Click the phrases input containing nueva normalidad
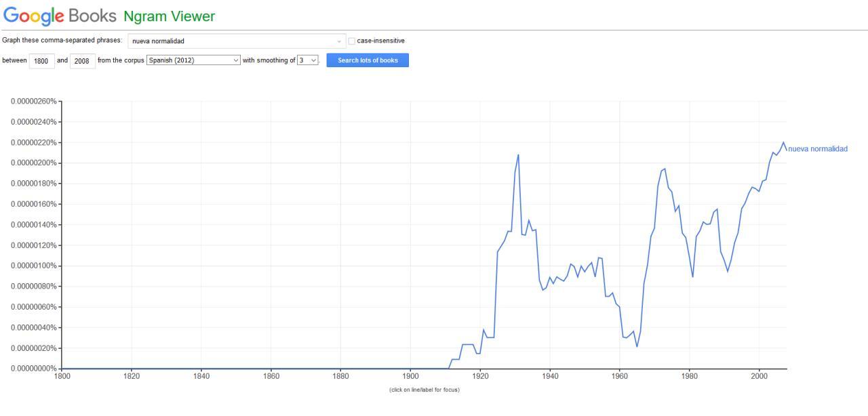This screenshot has height=416, width=868. 231,41
